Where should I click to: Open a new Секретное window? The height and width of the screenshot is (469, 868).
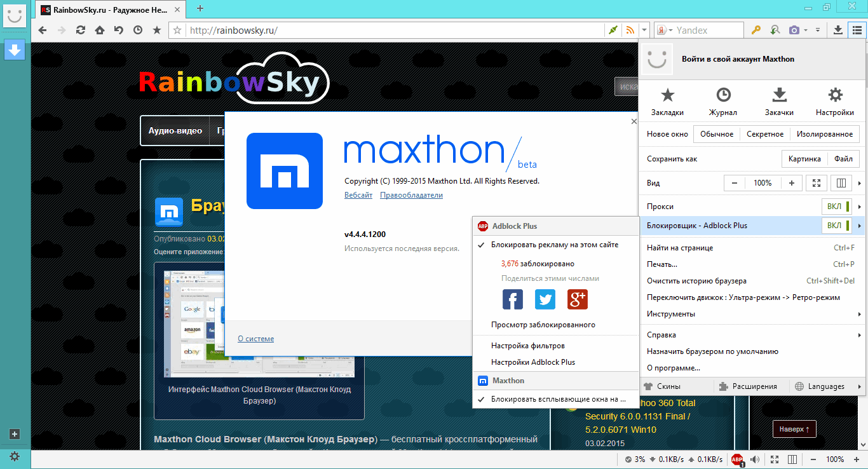pos(765,134)
